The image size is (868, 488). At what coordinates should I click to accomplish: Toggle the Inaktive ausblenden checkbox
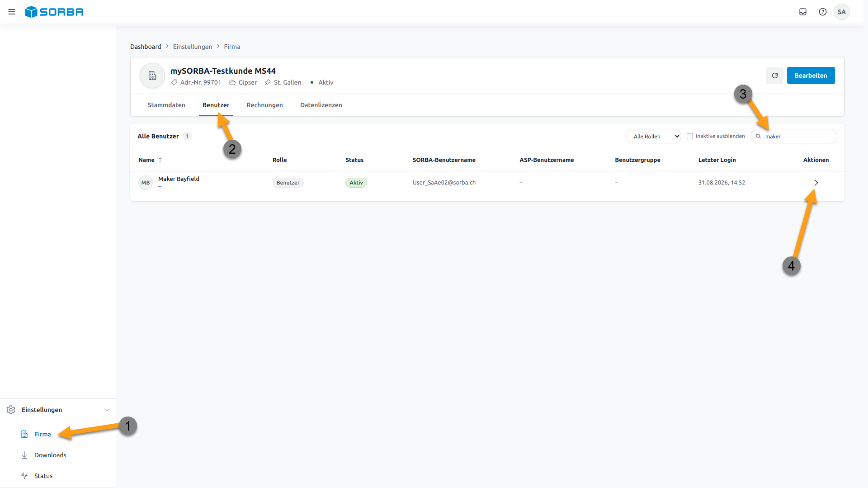pyautogui.click(x=690, y=136)
